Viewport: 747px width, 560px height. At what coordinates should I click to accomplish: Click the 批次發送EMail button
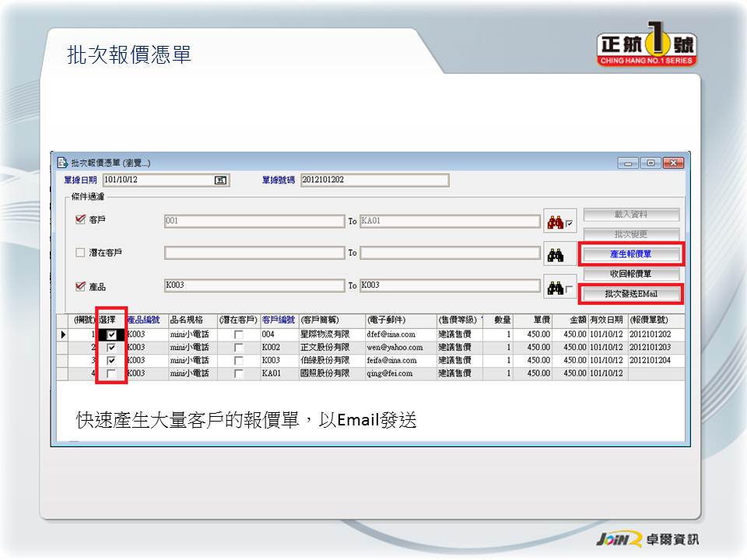tap(630, 294)
